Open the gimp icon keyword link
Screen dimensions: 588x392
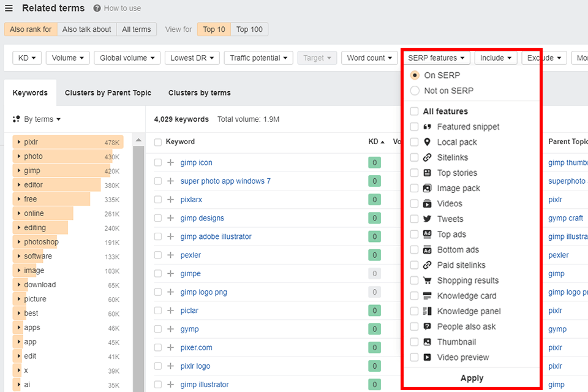pyautogui.click(x=196, y=162)
